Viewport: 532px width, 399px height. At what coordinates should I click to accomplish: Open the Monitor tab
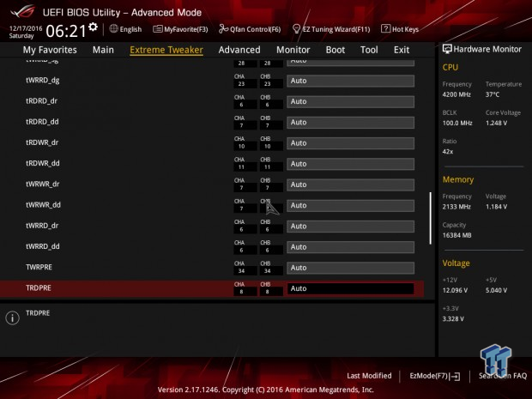pos(293,50)
